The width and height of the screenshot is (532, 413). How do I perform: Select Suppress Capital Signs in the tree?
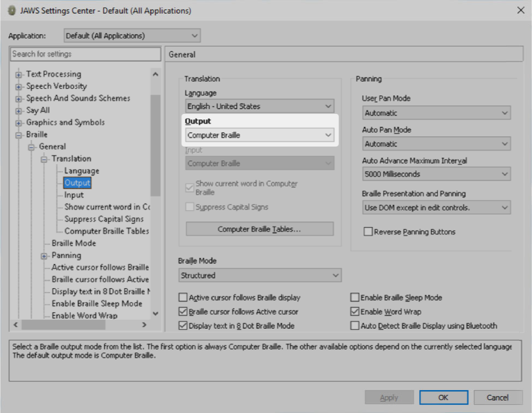click(x=104, y=219)
